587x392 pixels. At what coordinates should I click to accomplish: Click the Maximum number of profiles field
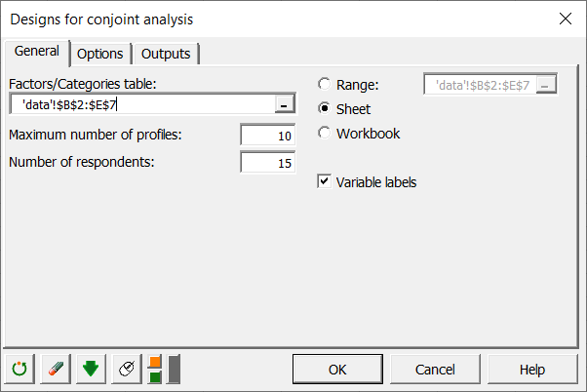[x=267, y=136]
